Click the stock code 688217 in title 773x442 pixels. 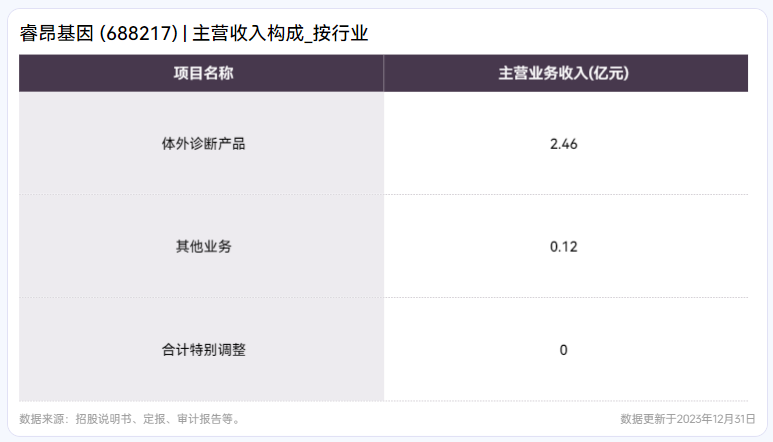tap(139, 34)
